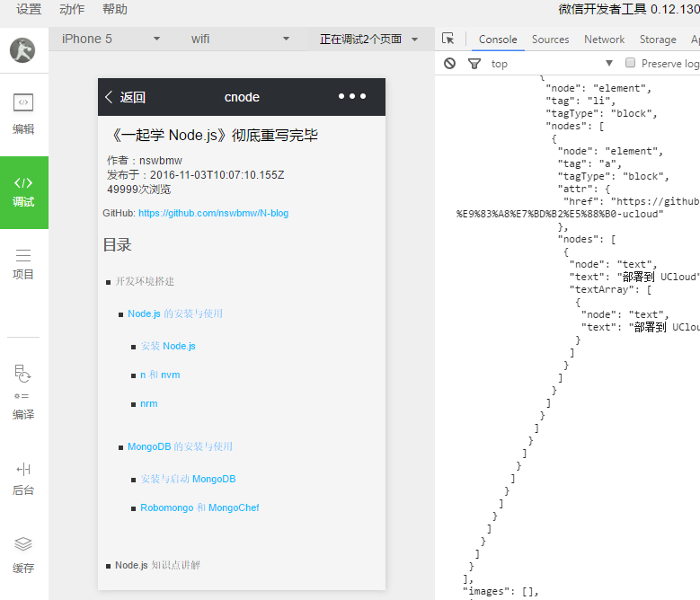The height and width of the screenshot is (600, 700).
Task: Activate the inspect element cursor icon
Action: [x=448, y=40]
